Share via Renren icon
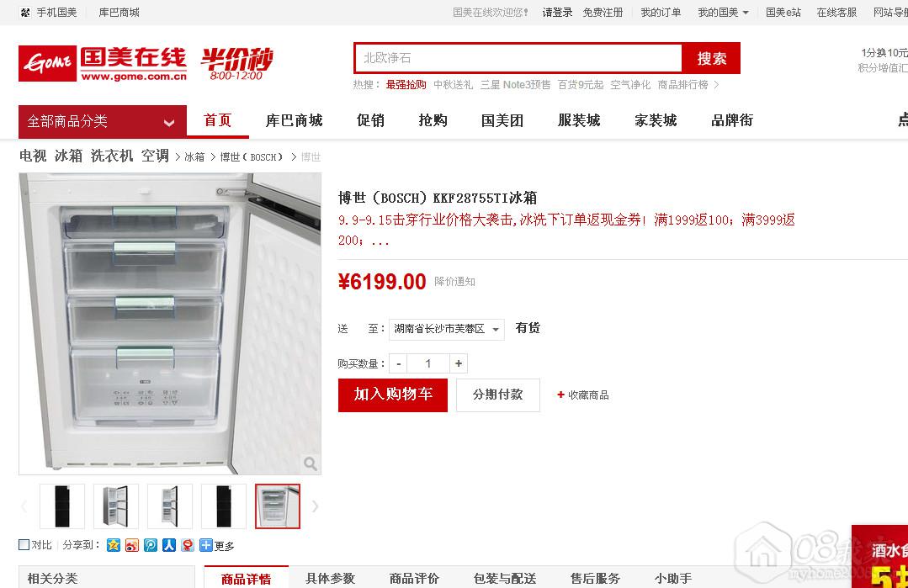 pyautogui.click(x=169, y=545)
